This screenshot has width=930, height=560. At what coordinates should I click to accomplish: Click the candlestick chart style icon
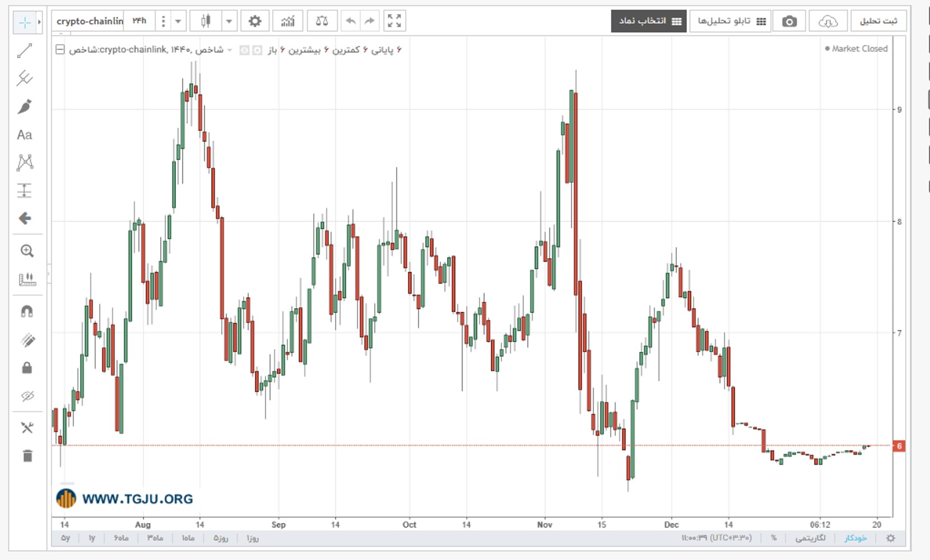click(x=206, y=21)
